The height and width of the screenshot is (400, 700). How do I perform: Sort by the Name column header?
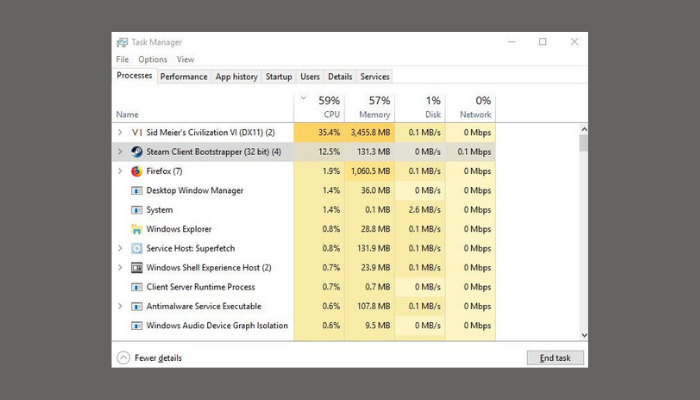pos(127,115)
